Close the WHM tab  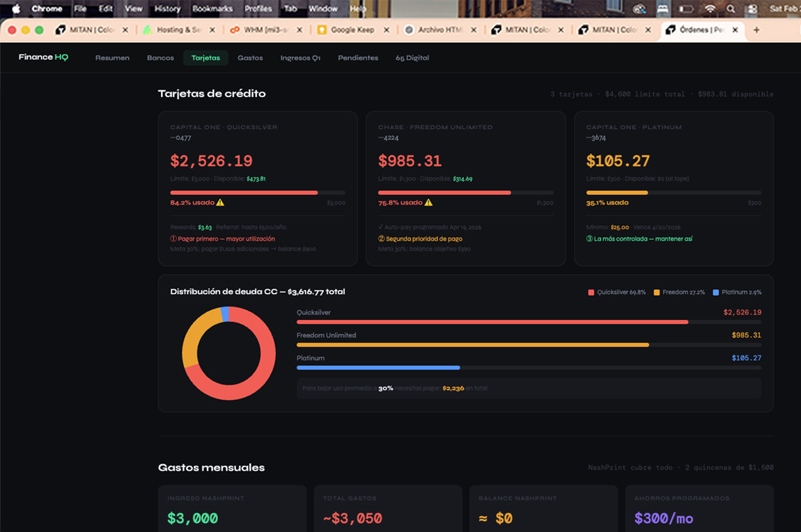tap(299, 30)
